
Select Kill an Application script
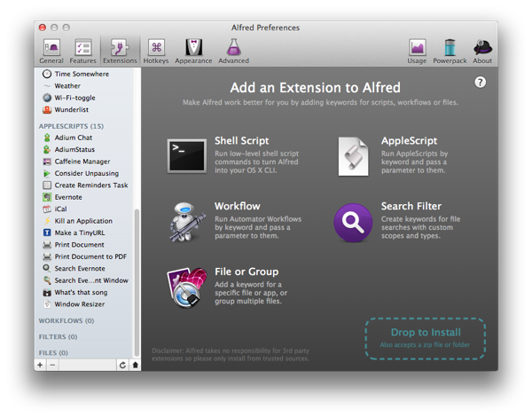pyautogui.click(x=83, y=221)
